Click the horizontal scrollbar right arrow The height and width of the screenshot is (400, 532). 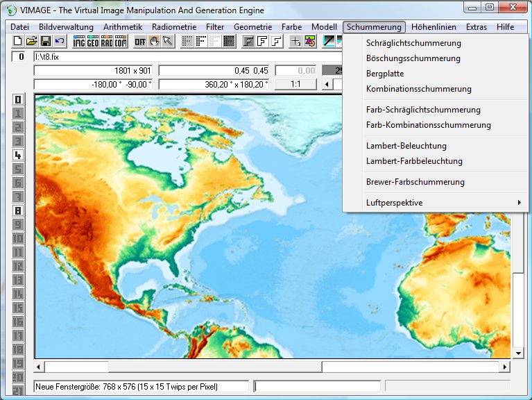[504, 367]
